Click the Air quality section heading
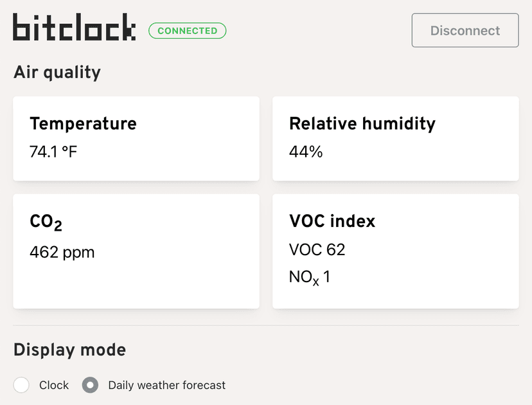The width and height of the screenshot is (532, 405). click(57, 73)
